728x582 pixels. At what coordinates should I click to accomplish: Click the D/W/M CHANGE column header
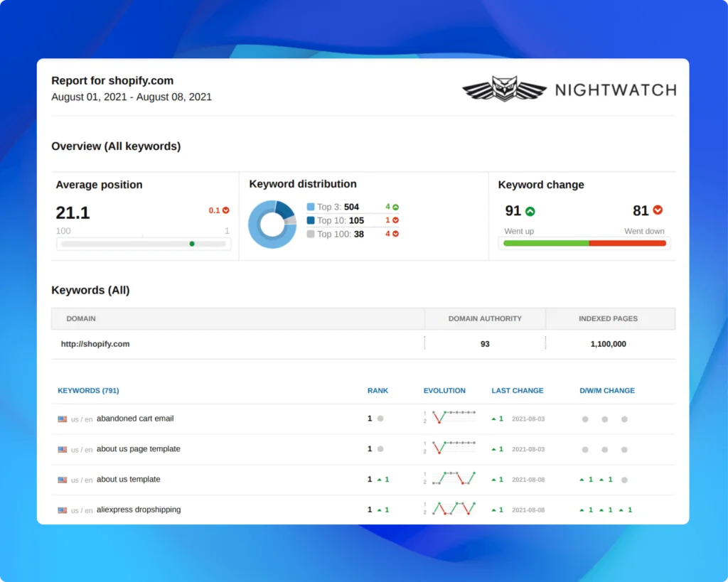point(607,390)
